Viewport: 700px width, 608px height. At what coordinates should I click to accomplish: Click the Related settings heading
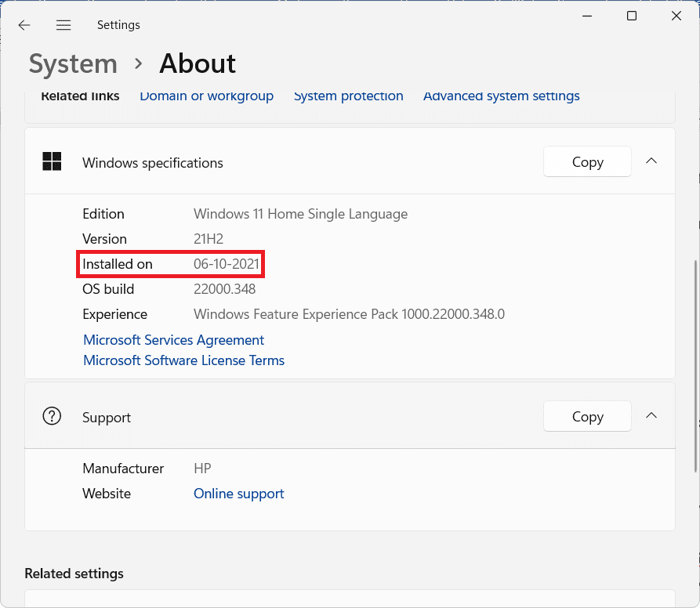[74, 574]
